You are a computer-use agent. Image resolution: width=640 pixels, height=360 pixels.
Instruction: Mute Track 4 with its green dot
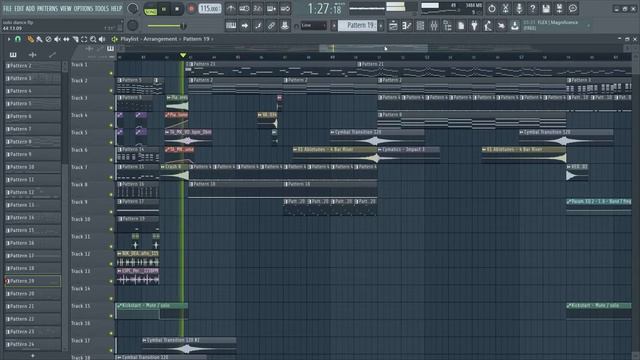(x=111, y=125)
